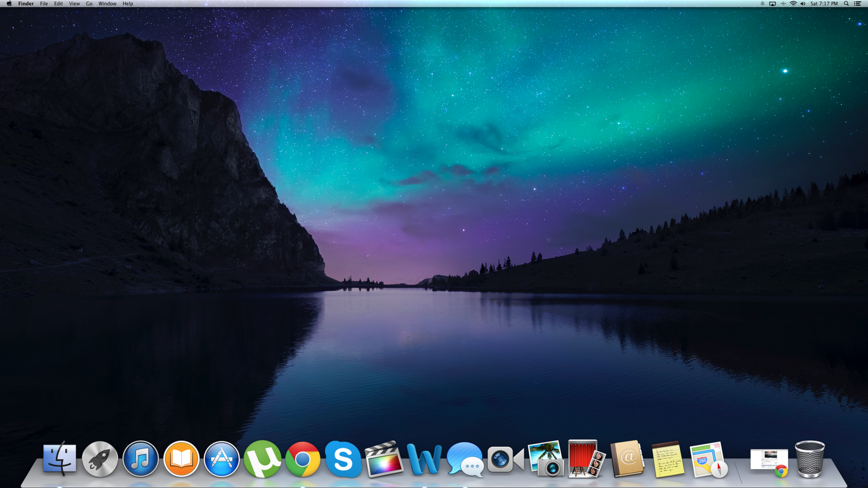Launch uTorrent from the dock
The width and height of the screenshot is (868, 488).
pyautogui.click(x=262, y=459)
